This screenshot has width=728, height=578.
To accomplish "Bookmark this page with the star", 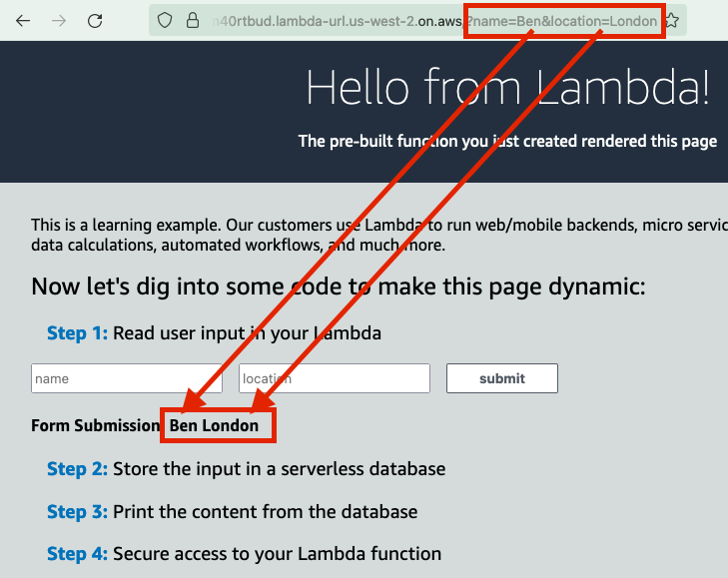I will coord(672,20).
